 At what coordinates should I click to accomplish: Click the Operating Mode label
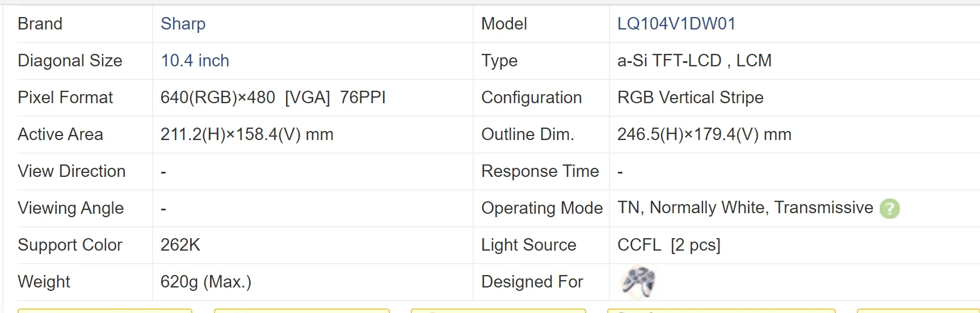542,208
